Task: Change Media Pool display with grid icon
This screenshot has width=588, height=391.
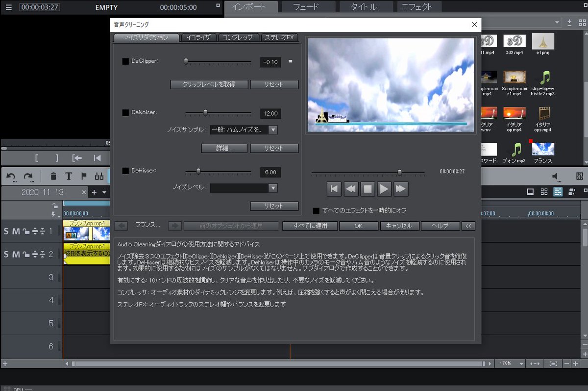Action: point(581,22)
